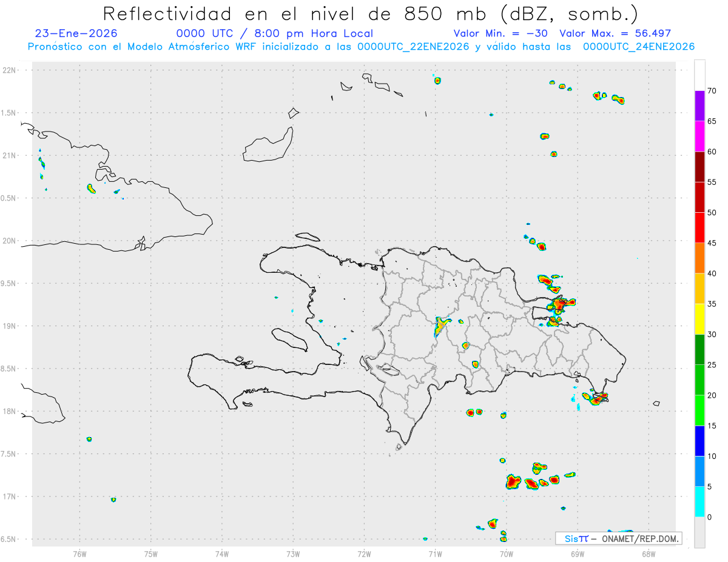Select the yellow 30–35 dBZ colorbar segment
The width and height of the screenshot is (728, 562).
coord(699,319)
